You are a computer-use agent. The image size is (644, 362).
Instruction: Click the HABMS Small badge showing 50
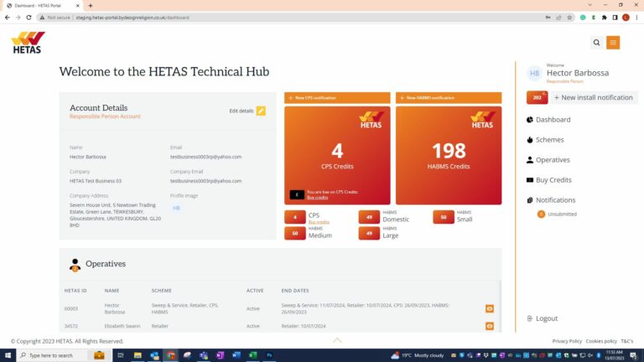coord(443,217)
